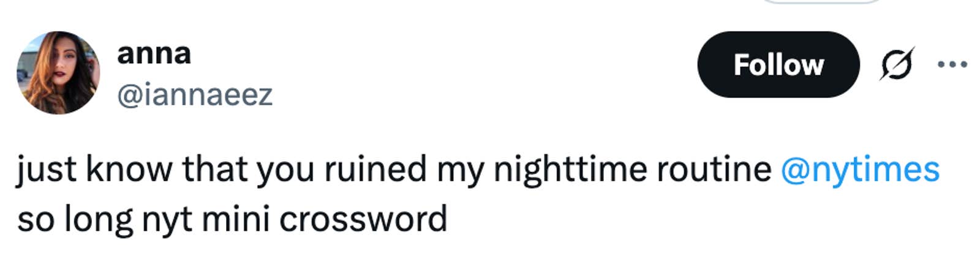View the avatar of the woman with red hair
The height and width of the screenshot is (254, 980).
click(x=58, y=73)
